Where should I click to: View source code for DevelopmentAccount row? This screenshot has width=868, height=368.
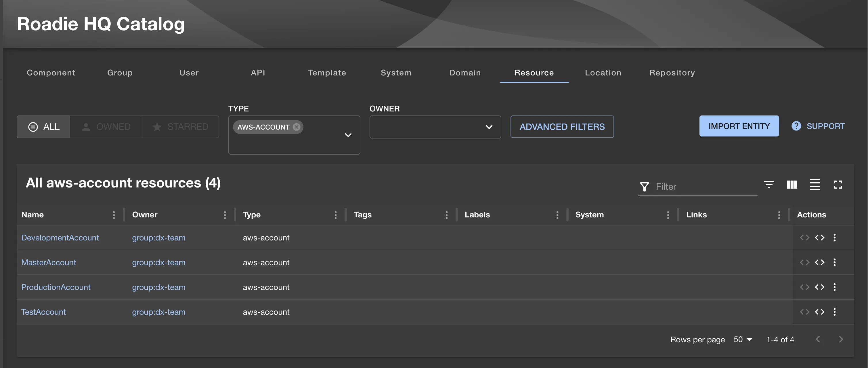click(805, 238)
